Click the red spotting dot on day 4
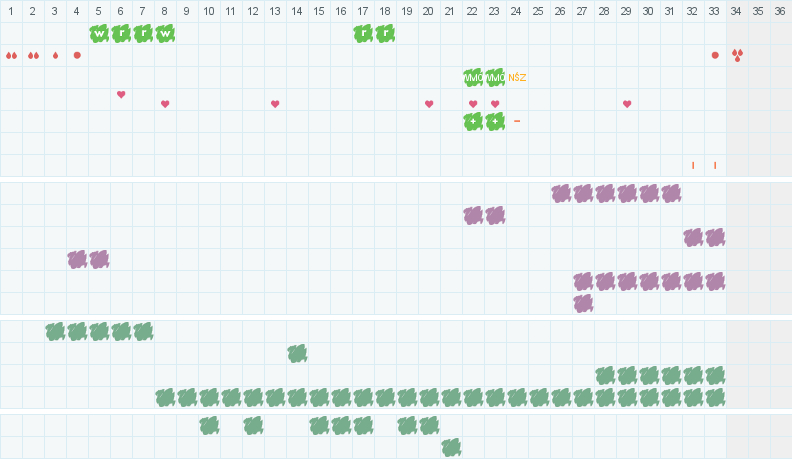The image size is (792, 459). point(77,55)
